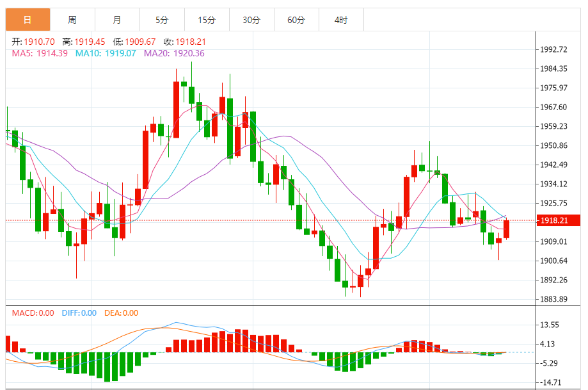Viewport: 588px width, 390px height.
Task: Click the latest red candlestick at right edge
Action: (506, 229)
